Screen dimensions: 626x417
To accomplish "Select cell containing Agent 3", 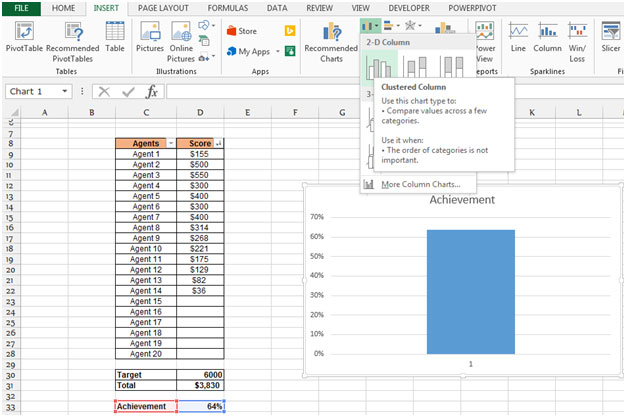I will [146, 175].
